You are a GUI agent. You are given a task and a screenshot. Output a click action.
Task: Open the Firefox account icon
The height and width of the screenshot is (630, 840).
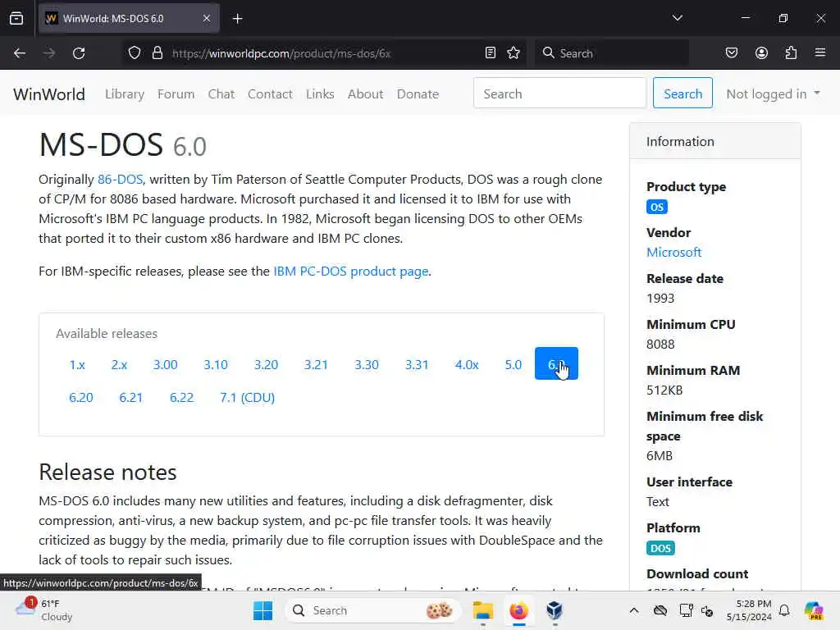[x=761, y=53]
